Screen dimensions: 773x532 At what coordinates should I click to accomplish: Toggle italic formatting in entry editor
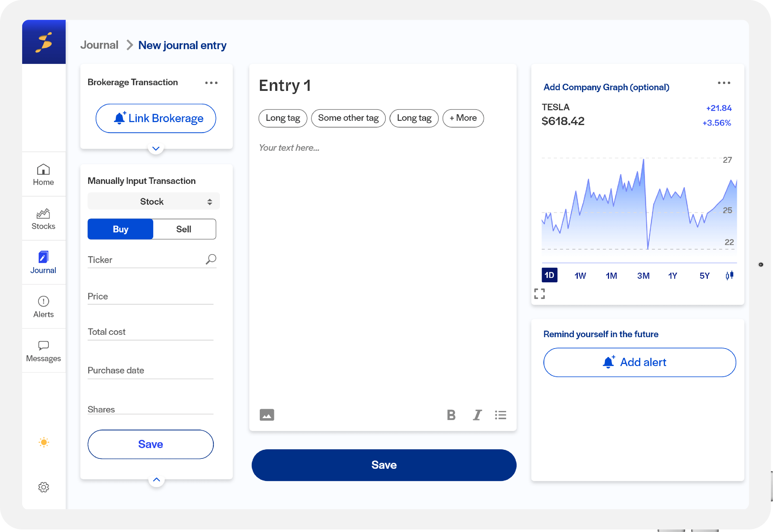click(477, 415)
